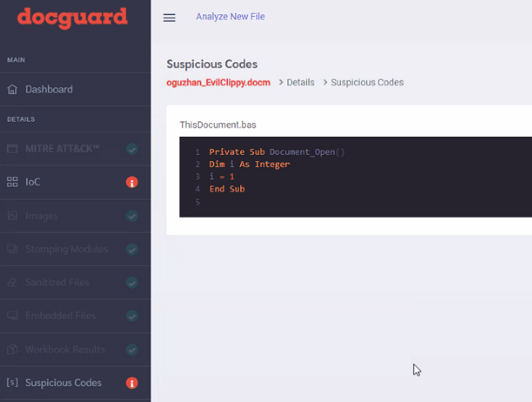Click the Sanitized Files eraser icon
Image resolution: width=532 pixels, height=402 pixels.
12,282
